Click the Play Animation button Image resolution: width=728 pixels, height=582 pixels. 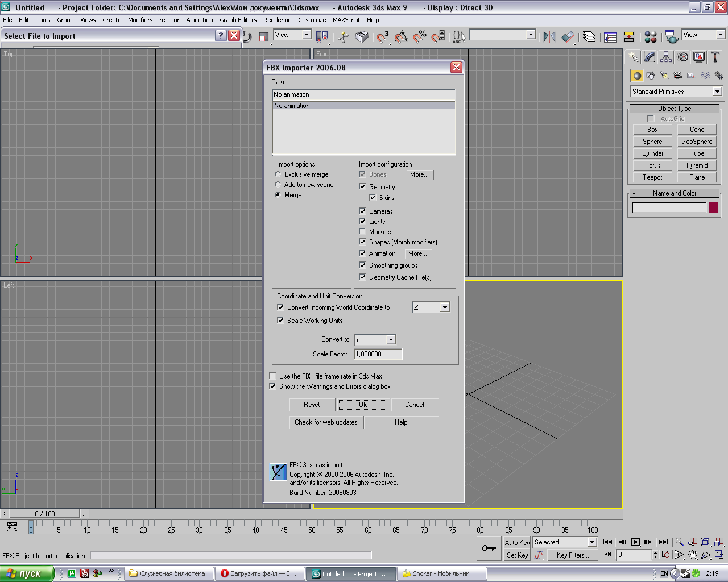point(635,542)
